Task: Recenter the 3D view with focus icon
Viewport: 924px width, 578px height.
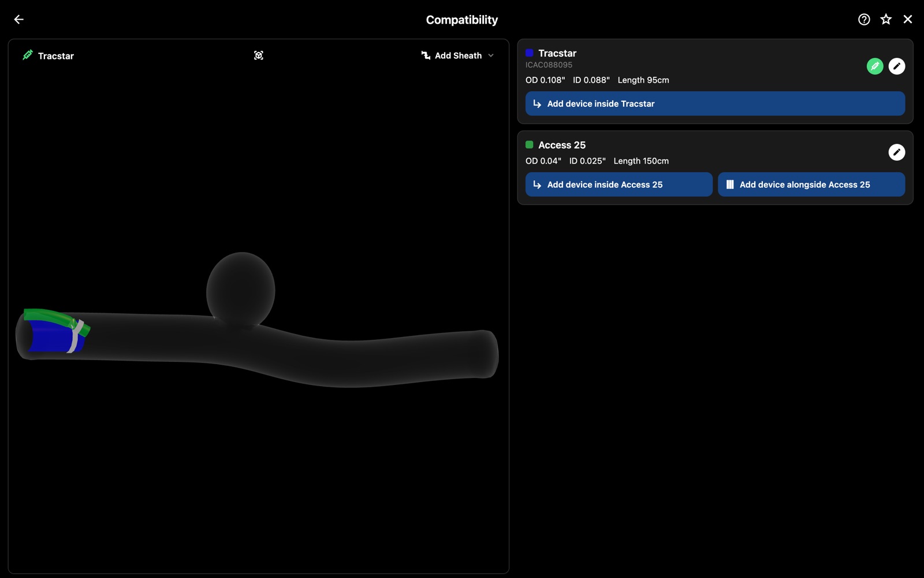Action: point(259,55)
